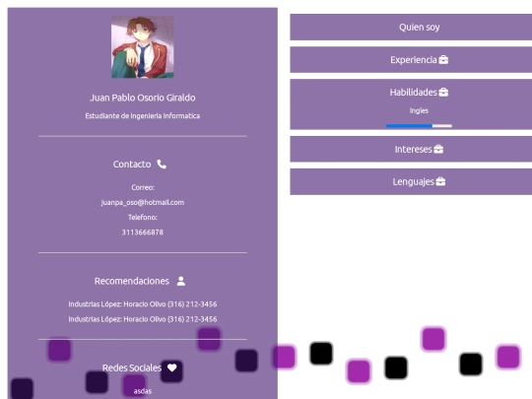Click Estudiante de Ingenieria Informatica subtitle
532x399 pixels.
(143, 116)
